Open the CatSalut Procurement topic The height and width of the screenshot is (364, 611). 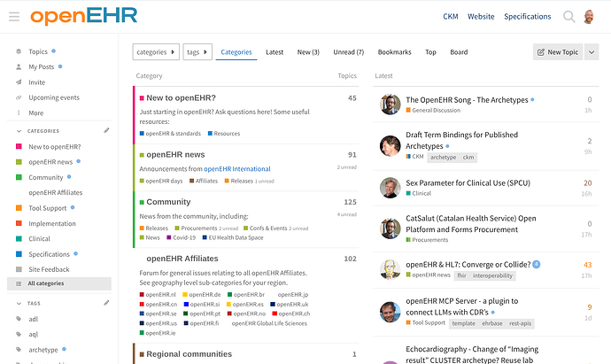coord(471,224)
